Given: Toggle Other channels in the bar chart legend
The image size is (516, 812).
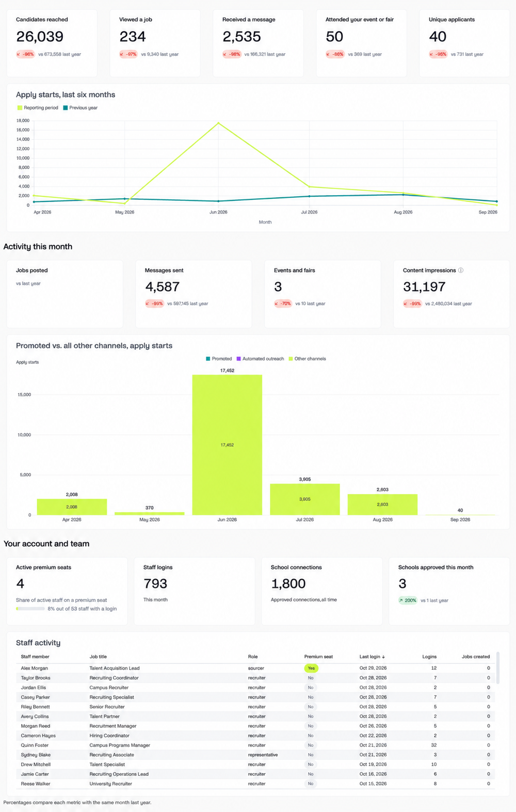Looking at the screenshot, I should [307, 359].
